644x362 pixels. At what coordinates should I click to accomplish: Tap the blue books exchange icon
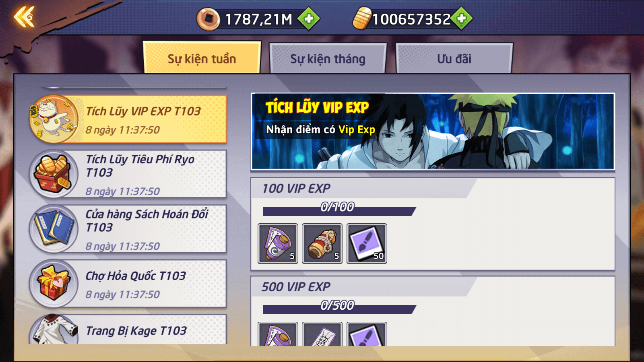(x=54, y=228)
